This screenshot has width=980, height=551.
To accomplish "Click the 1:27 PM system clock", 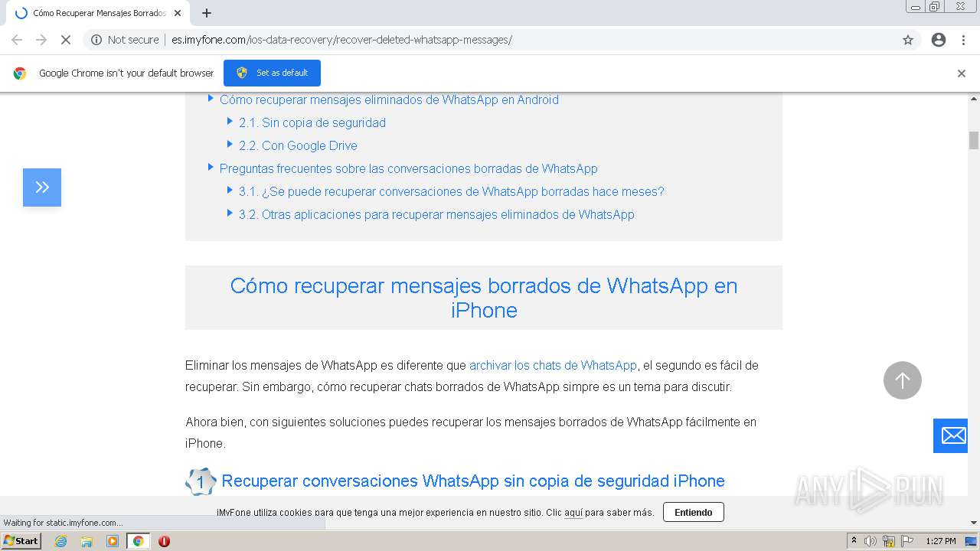I will click(941, 541).
